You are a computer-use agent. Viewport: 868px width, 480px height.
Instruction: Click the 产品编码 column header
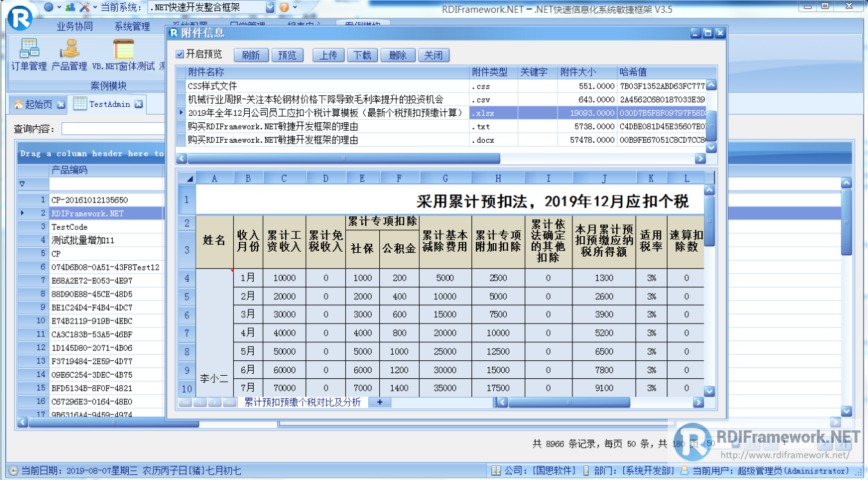pyautogui.click(x=106, y=171)
